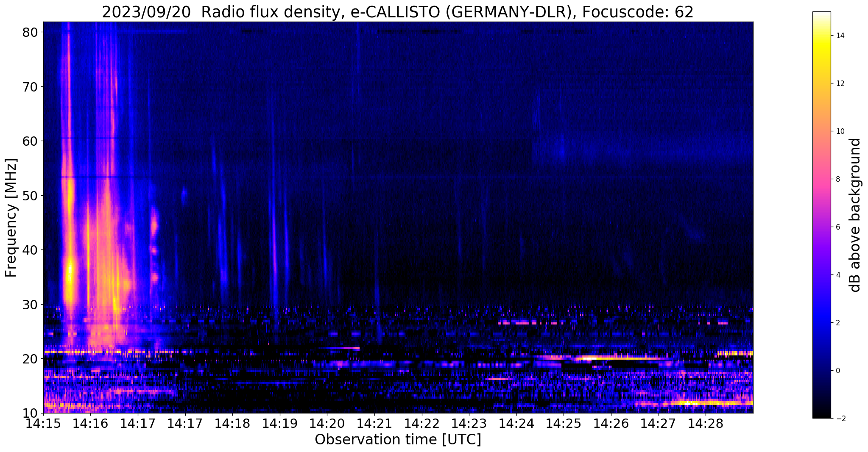Click the colorbar tick label 4
The image size is (868, 452).
coord(837,275)
